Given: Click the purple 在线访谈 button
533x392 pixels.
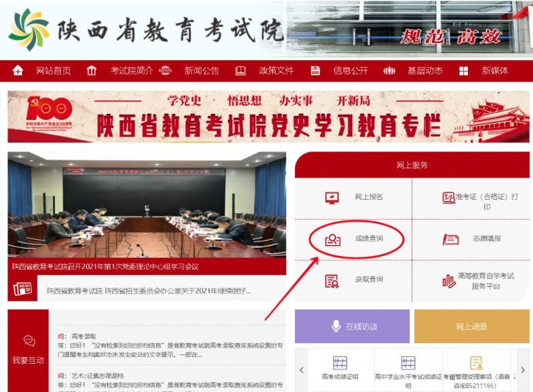Looking at the screenshot, I should point(352,326).
